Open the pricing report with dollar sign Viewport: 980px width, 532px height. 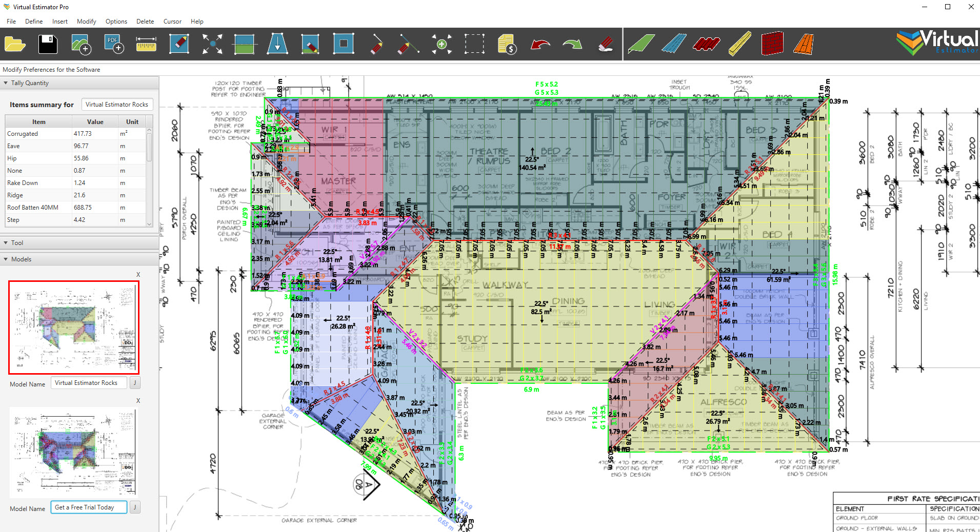point(506,44)
